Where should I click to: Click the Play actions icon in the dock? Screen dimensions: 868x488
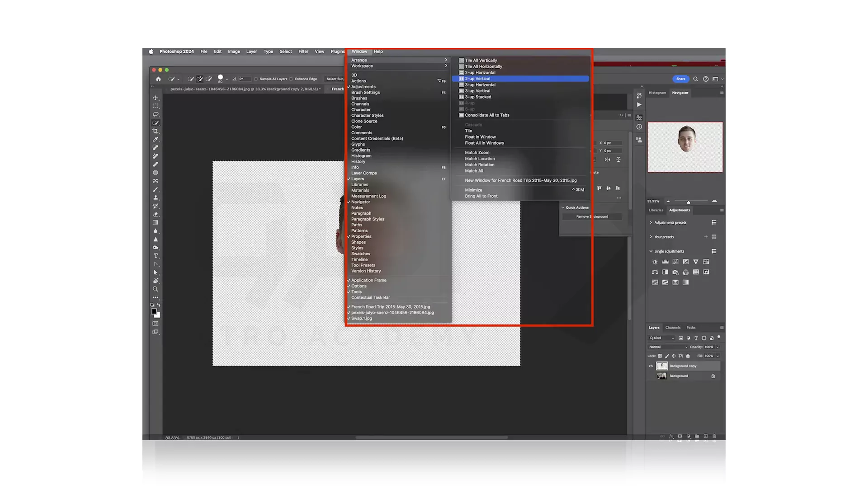tap(639, 104)
